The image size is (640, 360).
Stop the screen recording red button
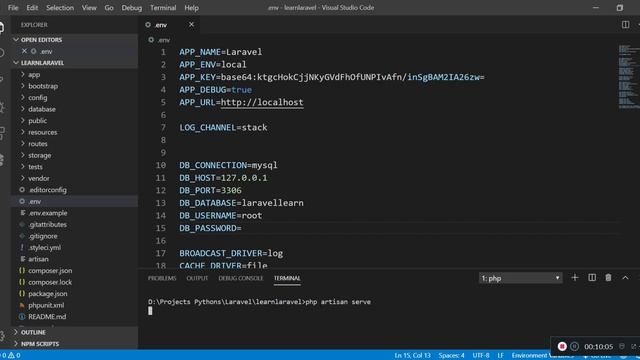tap(562, 346)
